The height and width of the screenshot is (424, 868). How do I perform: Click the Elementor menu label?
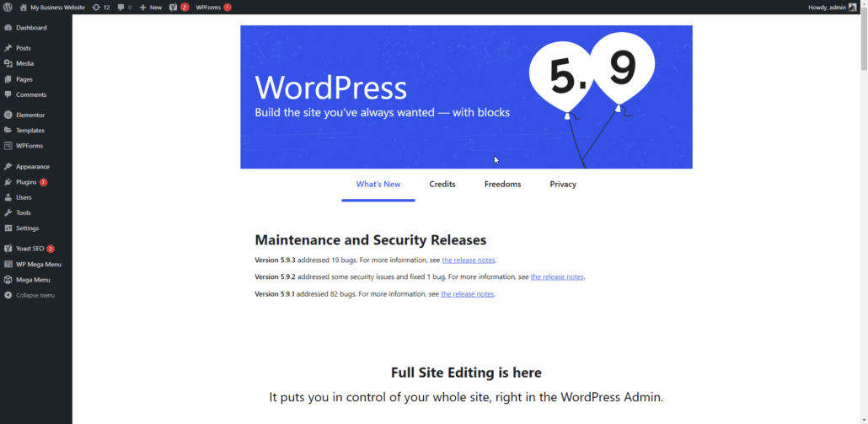pyautogui.click(x=30, y=115)
